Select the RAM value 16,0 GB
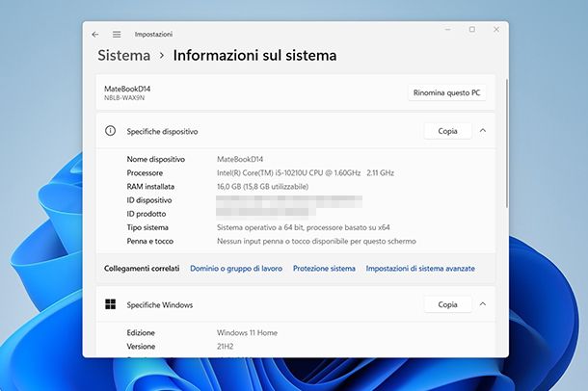588x391 pixels. click(x=262, y=187)
